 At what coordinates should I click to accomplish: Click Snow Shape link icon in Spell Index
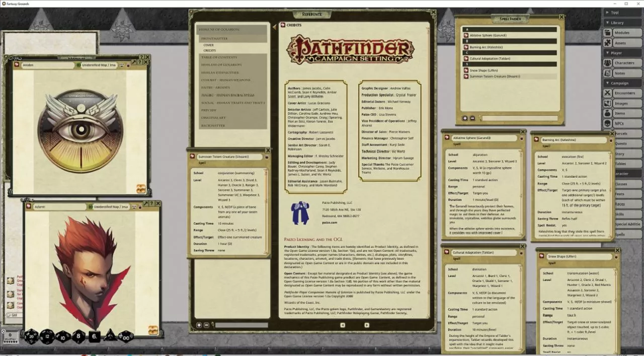coord(466,70)
